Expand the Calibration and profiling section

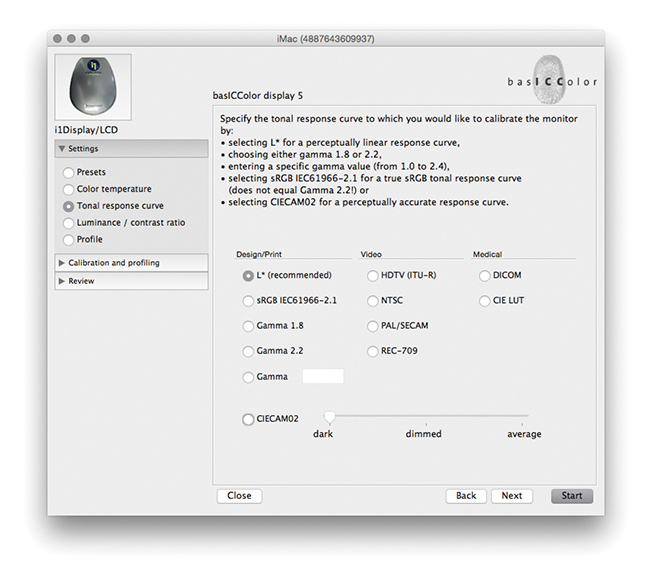[x=131, y=263]
